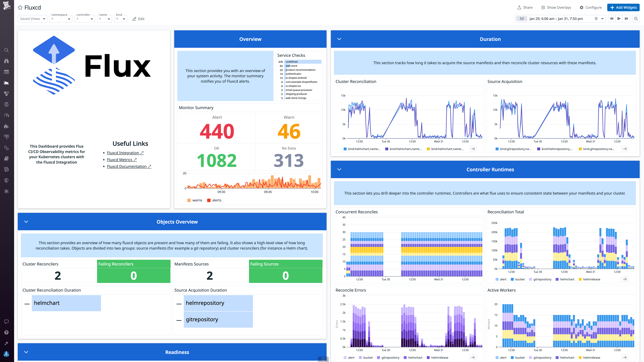Open the Events panel in the sidebar
Screen dimensions: 644x362
click(7, 72)
